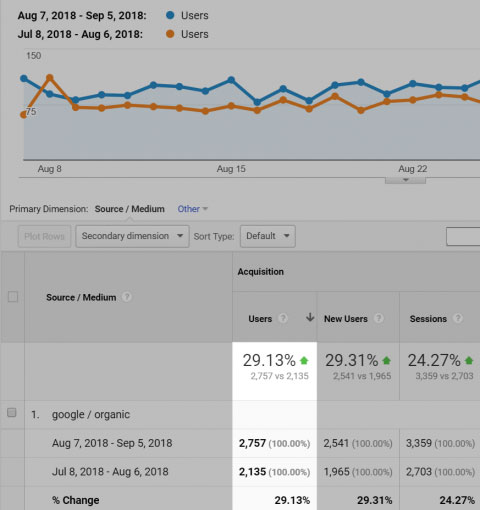
Task: Click the 1,965 new users cell
Action: (x=358, y=472)
